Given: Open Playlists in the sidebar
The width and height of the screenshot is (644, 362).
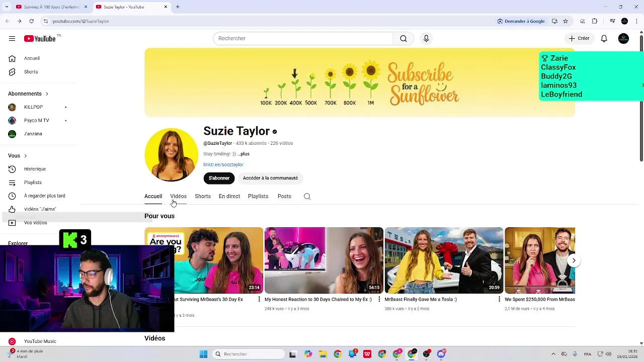Looking at the screenshot, I should click(32, 183).
